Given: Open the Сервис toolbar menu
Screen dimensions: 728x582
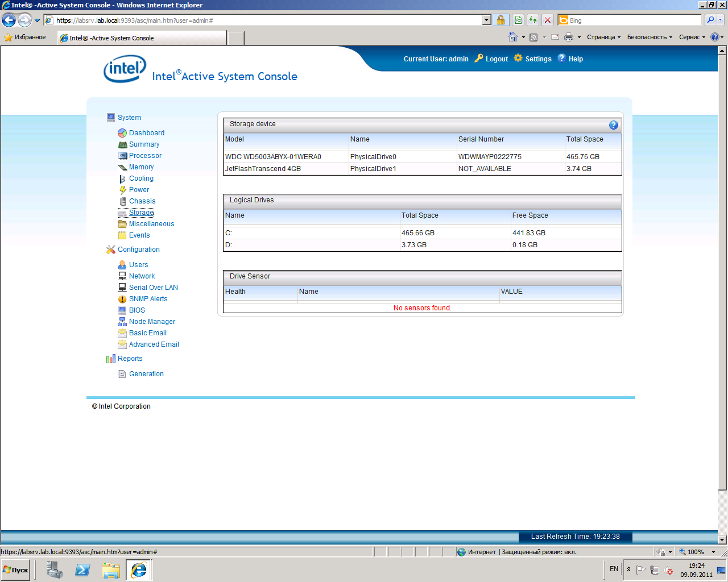Looking at the screenshot, I should 692,38.
